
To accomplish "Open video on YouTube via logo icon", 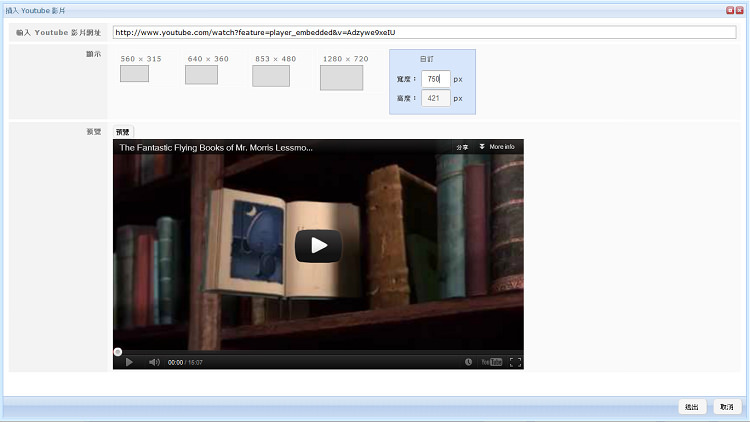I will pos(492,362).
